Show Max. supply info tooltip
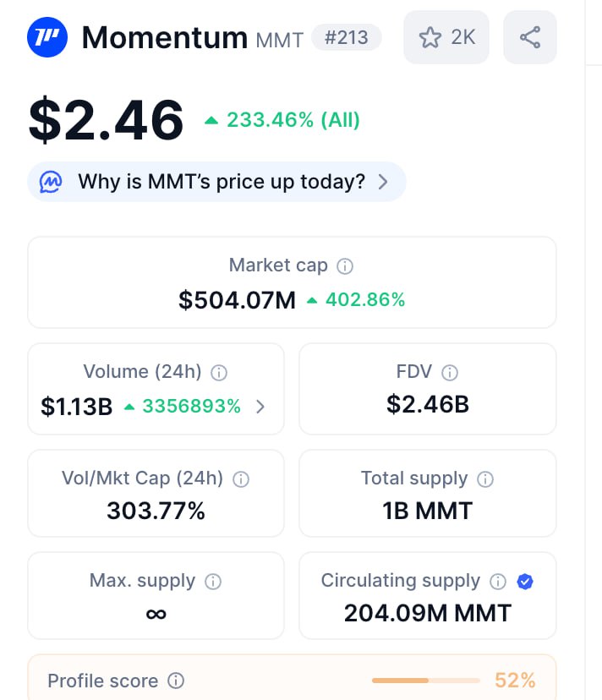Image resolution: width=602 pixels, height=700 pixels. click(x=214, y=582)
